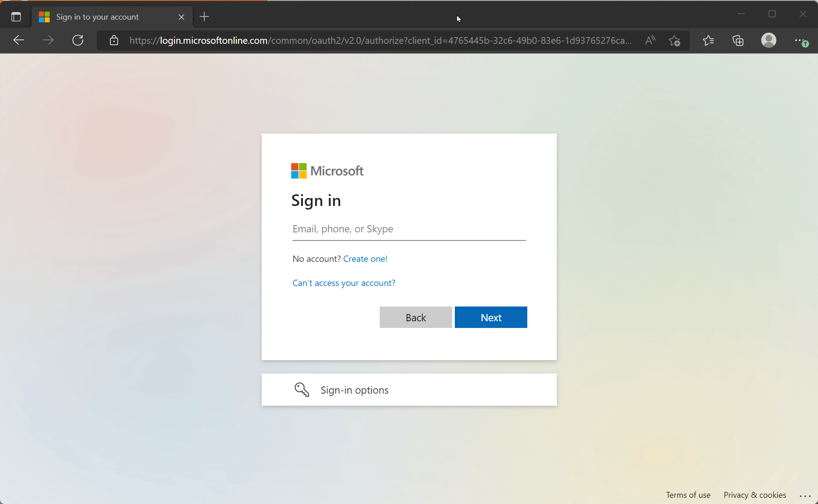
Task: Close the Sign in to your account tab
Action: 182,17
